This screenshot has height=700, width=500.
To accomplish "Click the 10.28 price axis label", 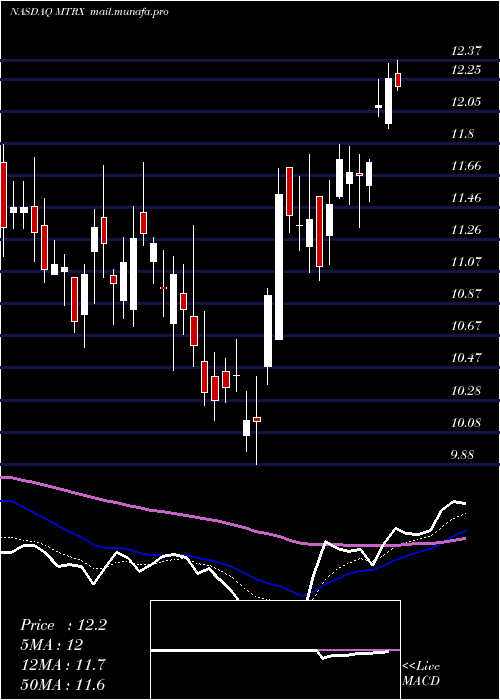I will tap(466, 391).
